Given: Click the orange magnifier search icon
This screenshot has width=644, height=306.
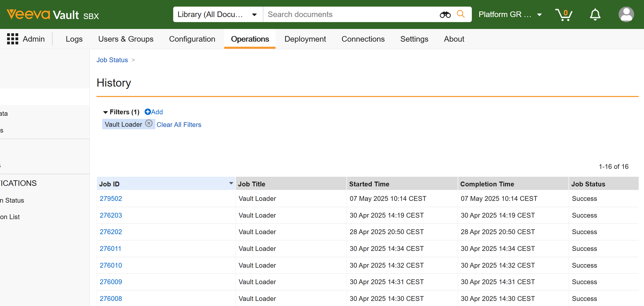Looking at the screenshot, I should [461, 14].
